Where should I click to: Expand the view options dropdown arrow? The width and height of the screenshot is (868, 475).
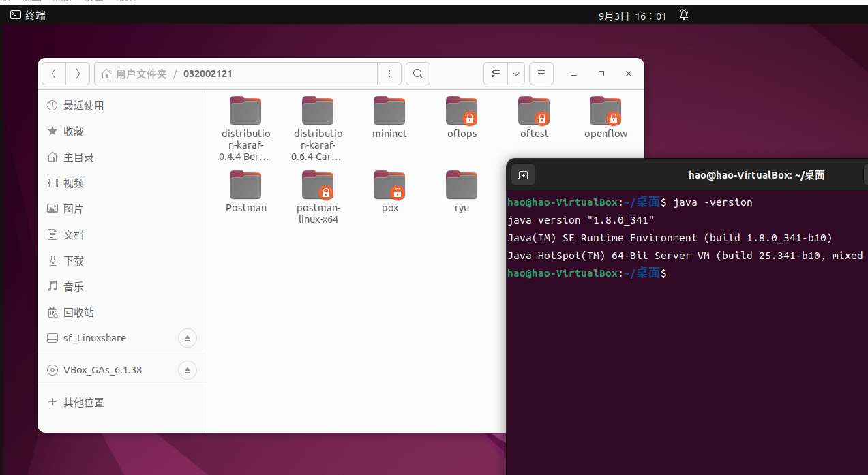point(516,74)
